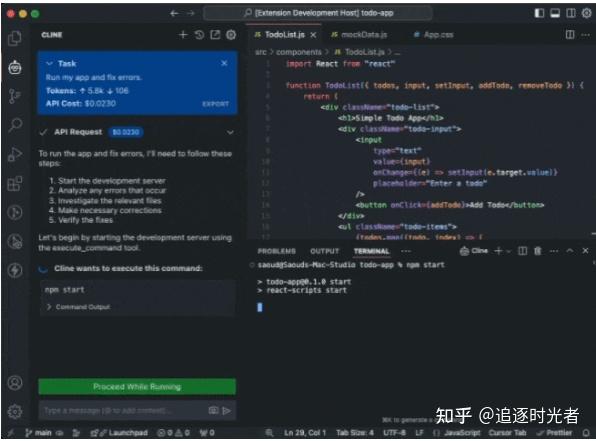Split the terminal pane

(x=523, y=251)
